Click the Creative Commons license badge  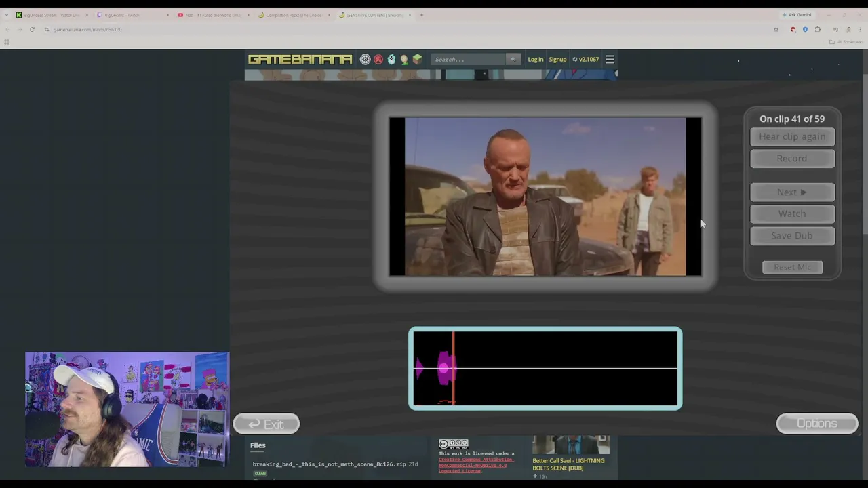453,445
